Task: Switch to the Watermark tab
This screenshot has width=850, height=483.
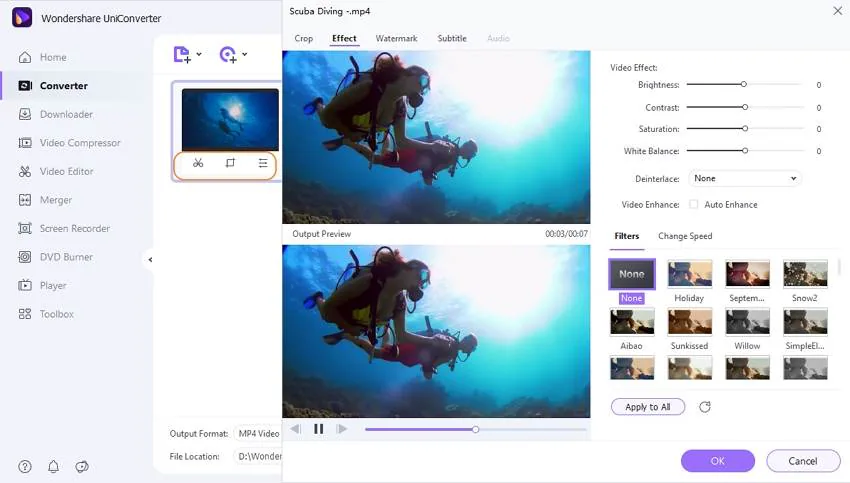Action: click(396, 38)
